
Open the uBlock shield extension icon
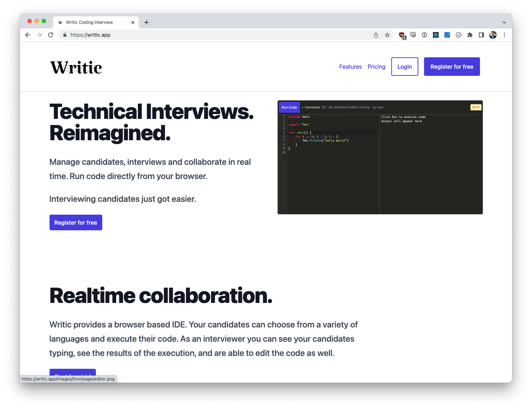[x=402, y=35]
